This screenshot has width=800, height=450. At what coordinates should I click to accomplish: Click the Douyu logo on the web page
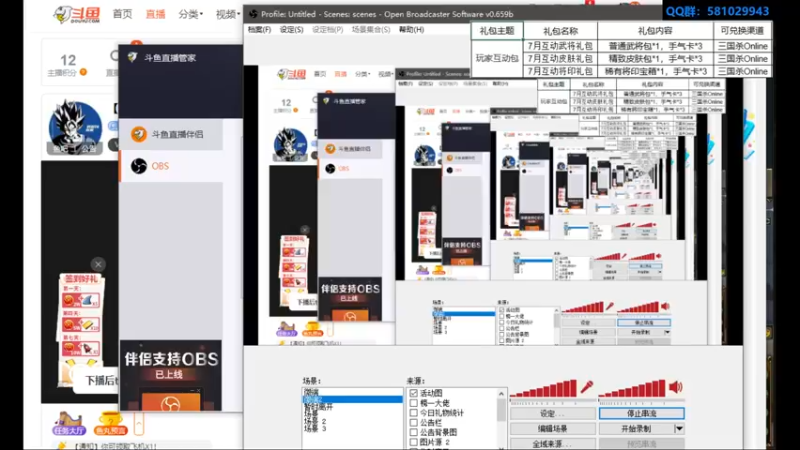78,14
